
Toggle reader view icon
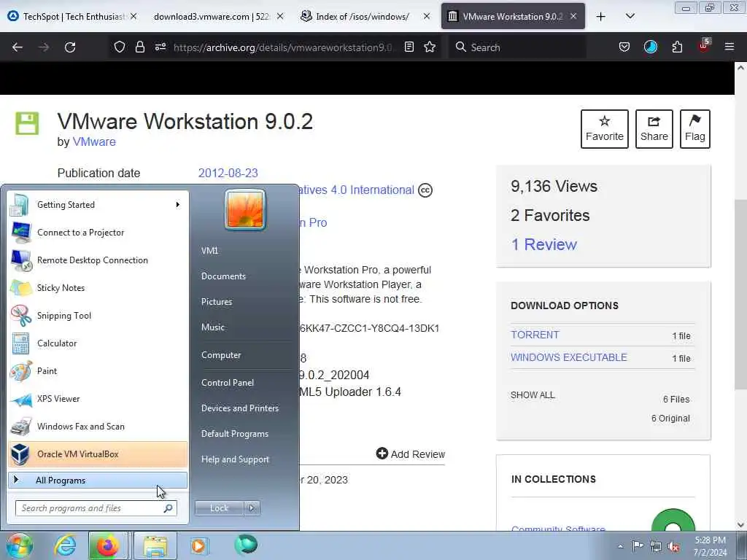(409, 47)
